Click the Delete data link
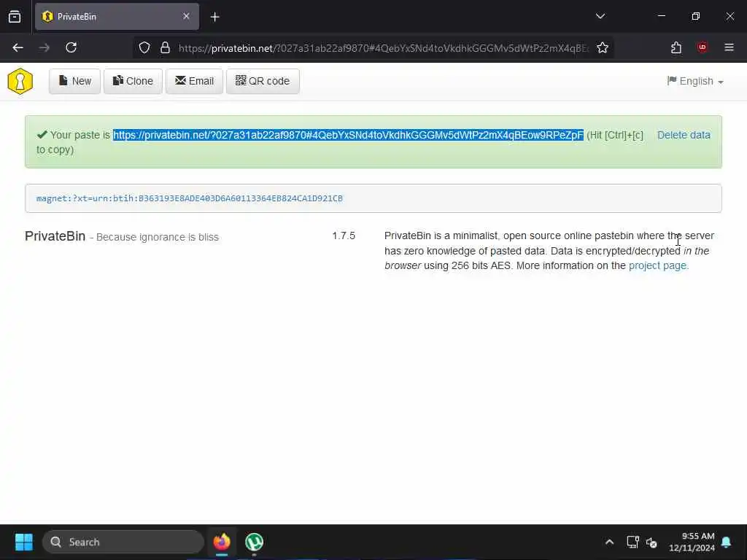The height and width of the screenshot is (560, 747). tap(684, 135)
